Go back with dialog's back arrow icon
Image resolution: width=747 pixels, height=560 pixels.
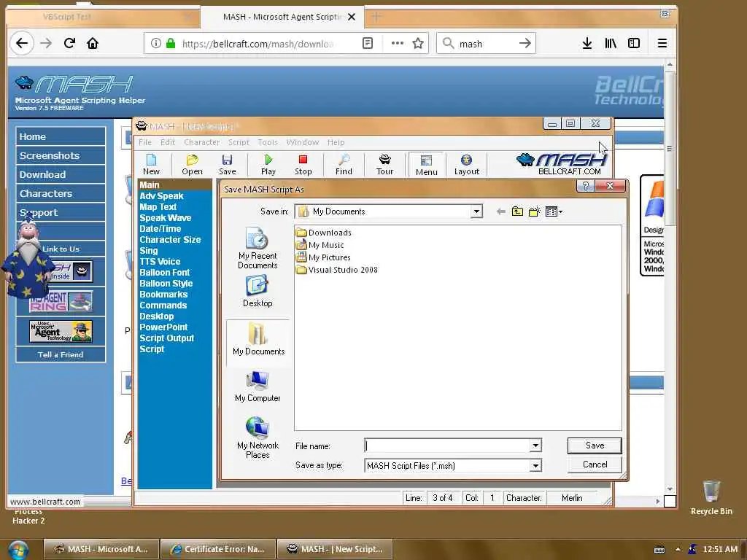pyautogui.click(x=500, y=211)
